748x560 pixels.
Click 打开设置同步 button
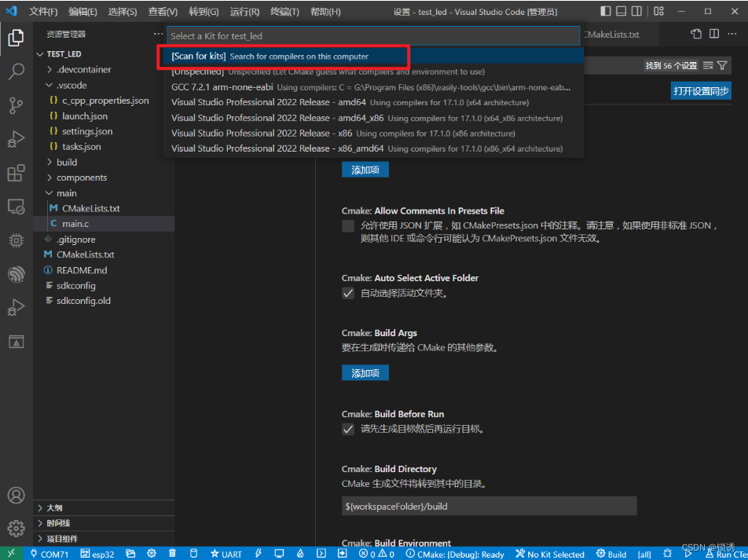701,91
